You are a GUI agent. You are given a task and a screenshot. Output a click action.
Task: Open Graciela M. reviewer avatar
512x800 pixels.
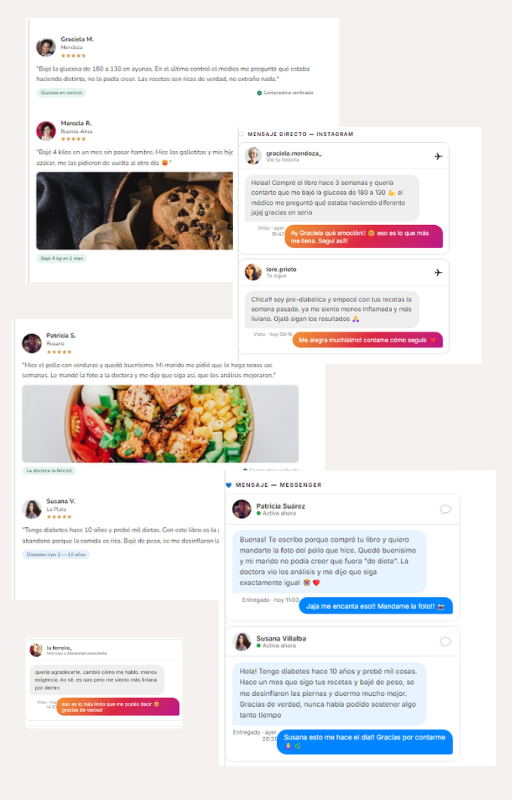[x=45, y=47]
